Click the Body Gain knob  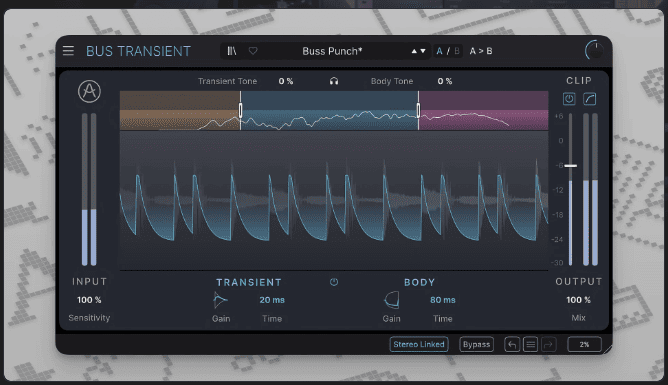[392, 300]
